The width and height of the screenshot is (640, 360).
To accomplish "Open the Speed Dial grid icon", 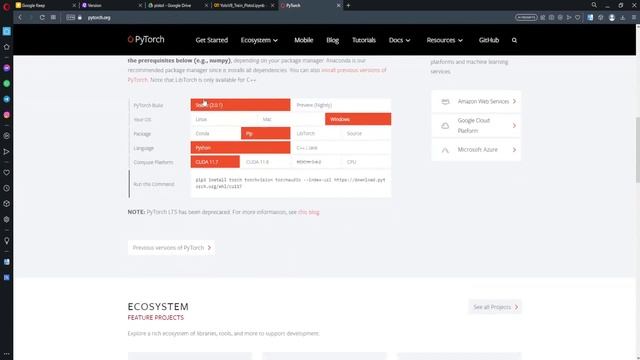I will tap(53, 18).
